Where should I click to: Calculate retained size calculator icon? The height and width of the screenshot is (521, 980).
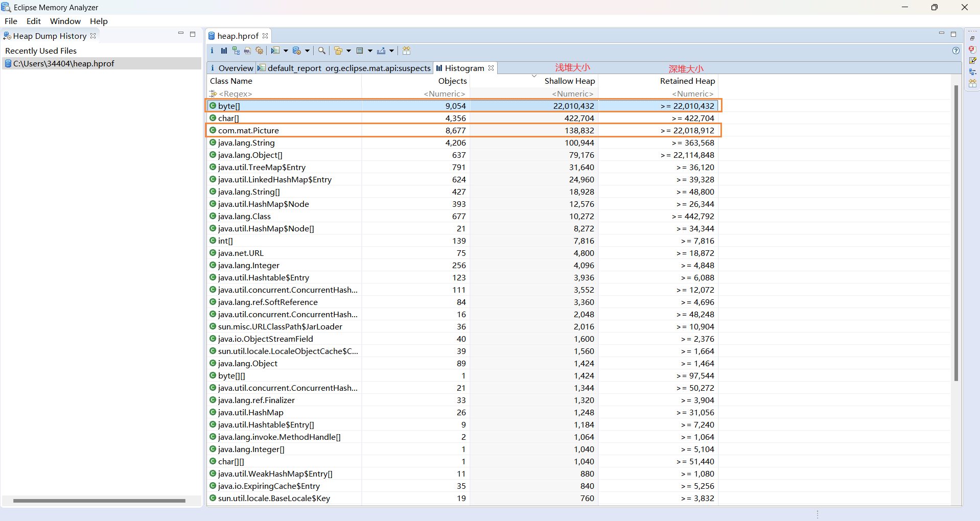point(360,51)
